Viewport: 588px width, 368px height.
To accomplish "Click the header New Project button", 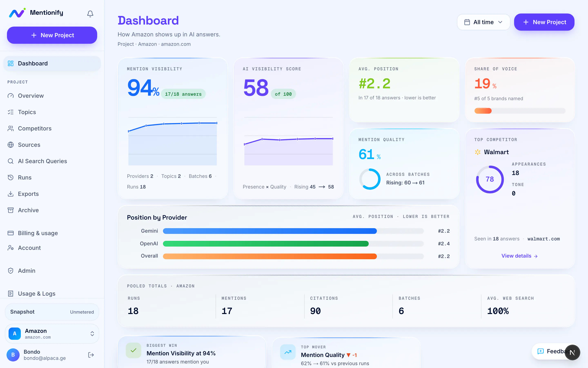I will click(544, 22).
